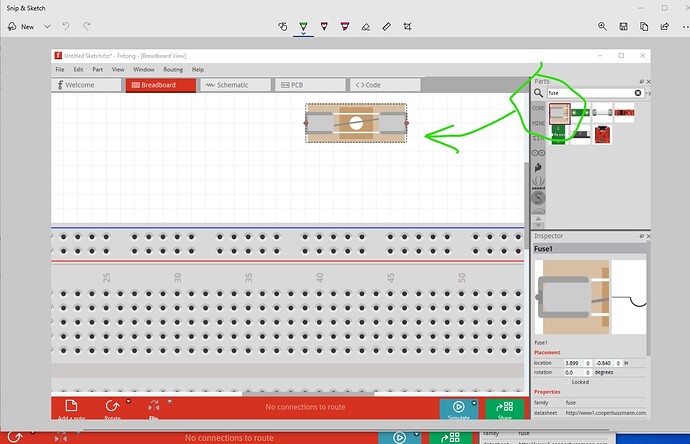Click the Flip part icon

pos(153,407)
